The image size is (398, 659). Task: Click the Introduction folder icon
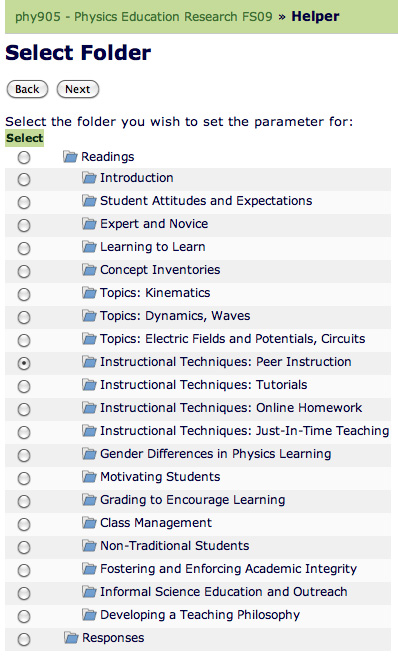89,178
